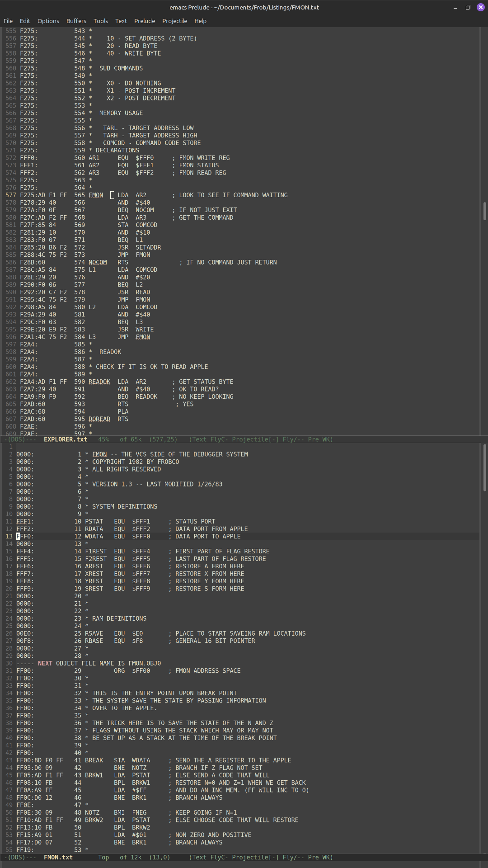This screenshot has height=868, width=488.
Task: Click the FMON label on line 577
Action: (x=96, y=195)
